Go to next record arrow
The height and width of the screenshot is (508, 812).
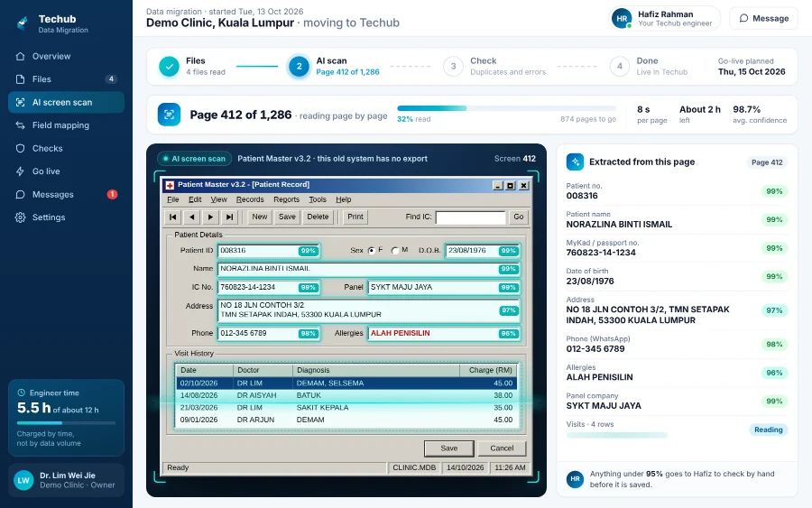[x=210, y=217]
